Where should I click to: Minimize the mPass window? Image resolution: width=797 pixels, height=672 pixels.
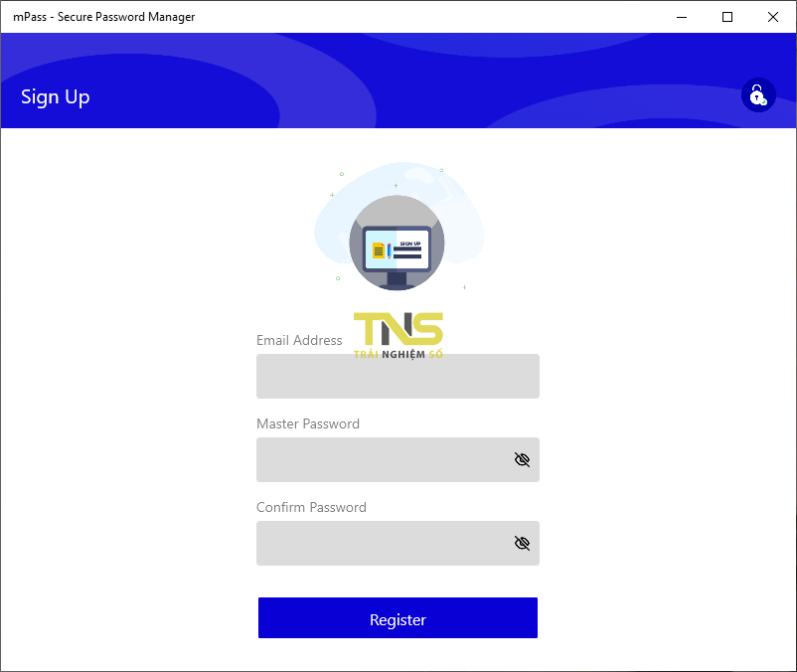coord(682,17)
